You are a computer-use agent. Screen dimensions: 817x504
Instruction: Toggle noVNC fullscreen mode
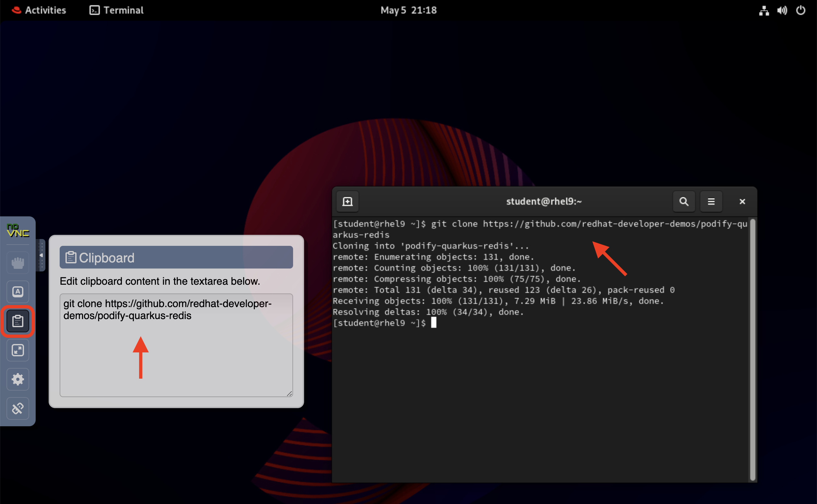click(18, 350)
